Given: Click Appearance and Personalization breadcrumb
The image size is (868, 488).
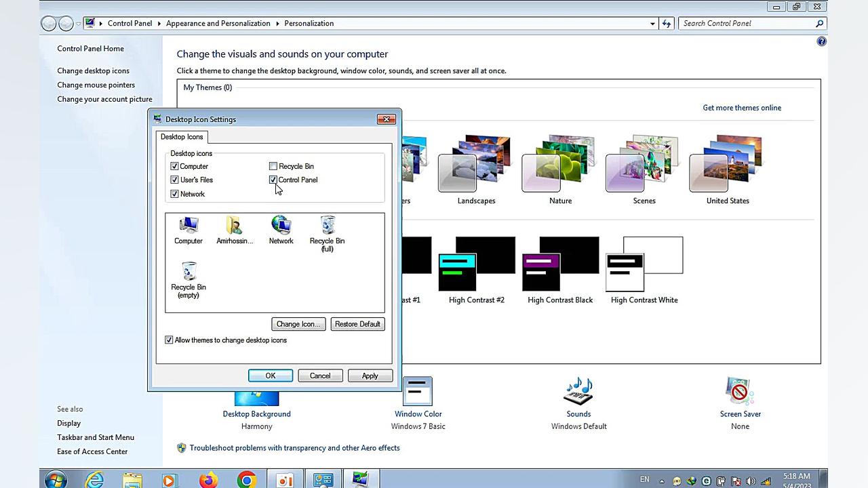Looking at the screenshot, I should tap(218, 23).
